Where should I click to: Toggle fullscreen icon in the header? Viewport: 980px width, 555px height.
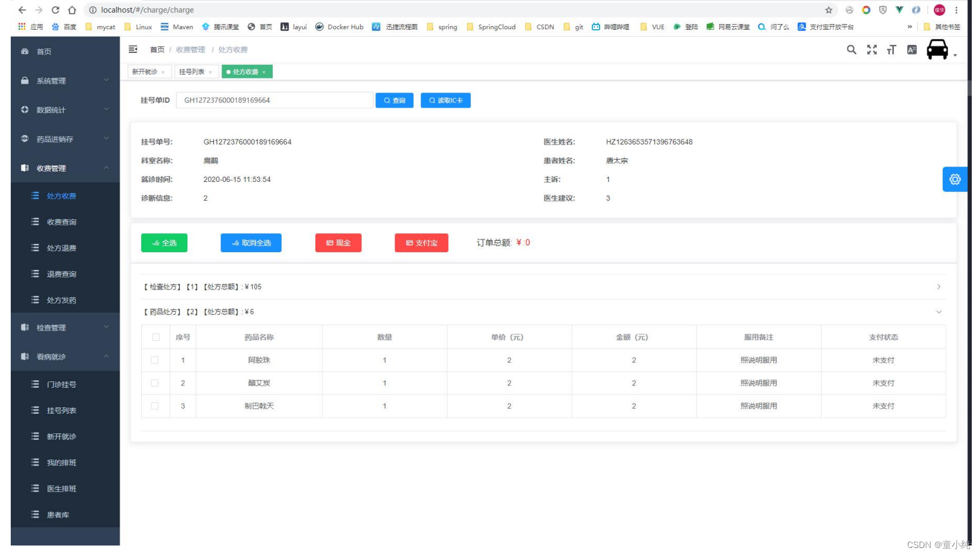[x=872, y=49]
